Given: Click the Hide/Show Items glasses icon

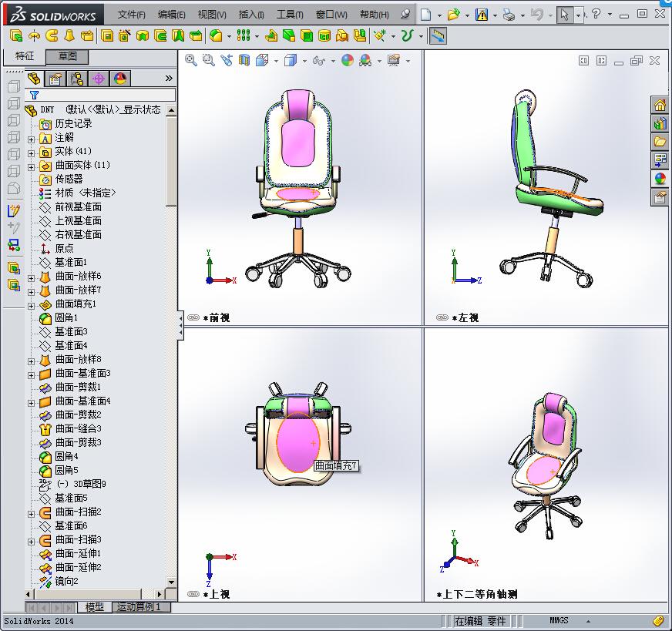Looking at the screenshot, I should [319, 60].
